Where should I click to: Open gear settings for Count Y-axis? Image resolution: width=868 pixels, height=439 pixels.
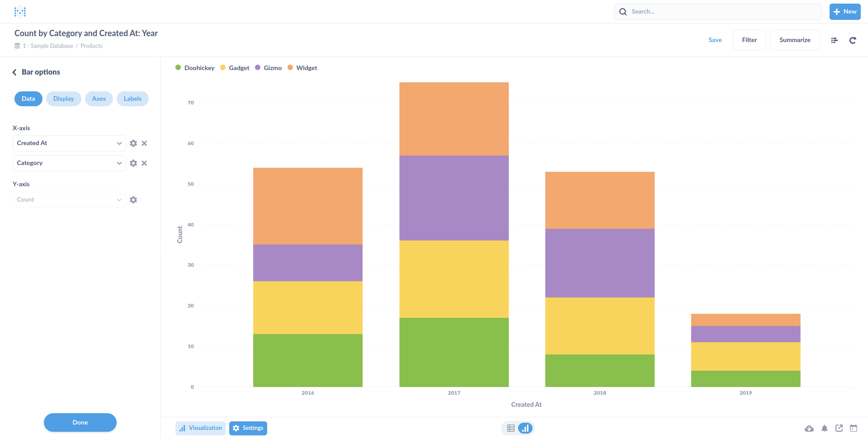click(x=133, y=200)
